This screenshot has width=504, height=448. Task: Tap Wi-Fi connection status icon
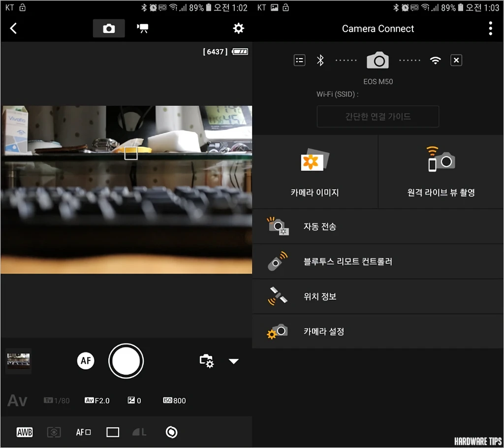(436, 60)
